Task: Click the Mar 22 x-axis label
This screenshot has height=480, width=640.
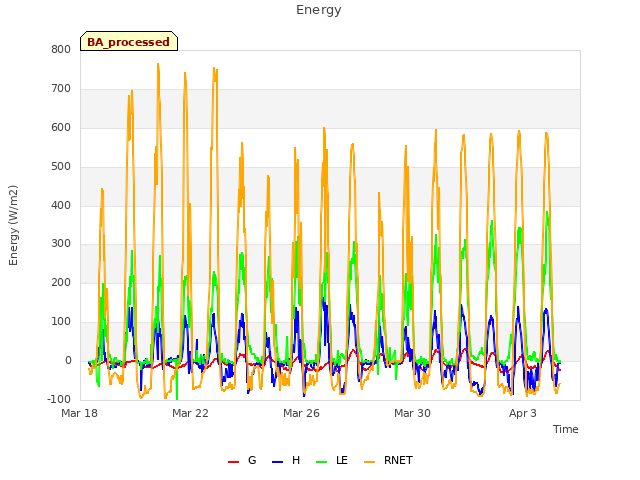Action: pos(190,413)
